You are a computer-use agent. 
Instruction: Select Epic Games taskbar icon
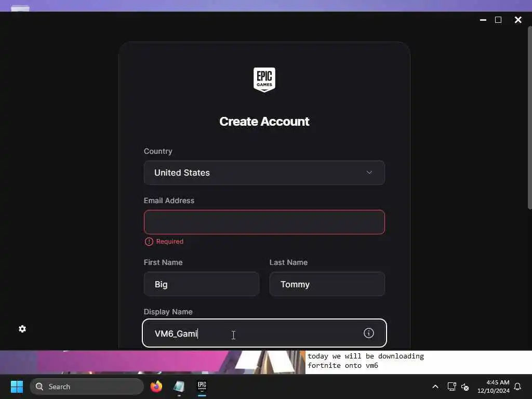[x=202, y=387]
